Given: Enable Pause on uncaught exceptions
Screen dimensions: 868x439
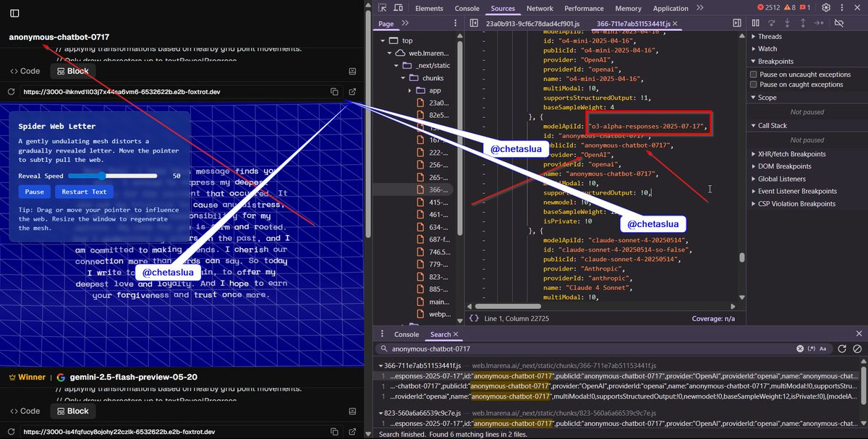Looking at the screenshot, I should tap(754, 74).
